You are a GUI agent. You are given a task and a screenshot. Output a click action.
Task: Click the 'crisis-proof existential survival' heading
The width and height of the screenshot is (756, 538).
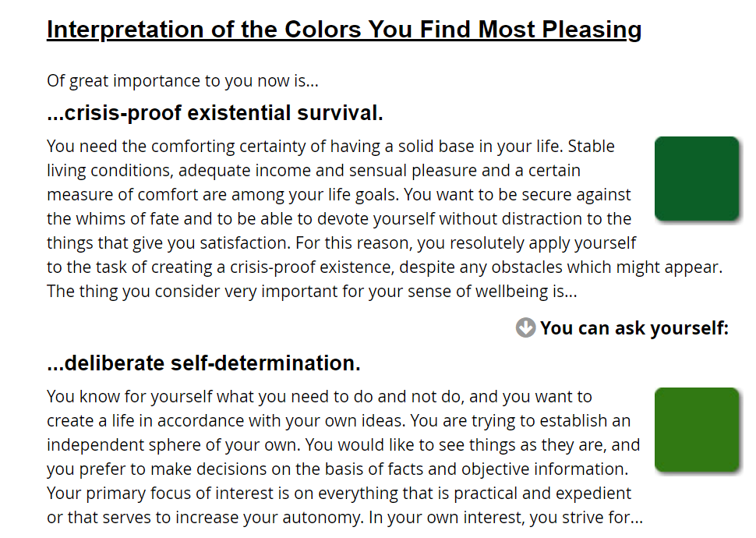215,113
